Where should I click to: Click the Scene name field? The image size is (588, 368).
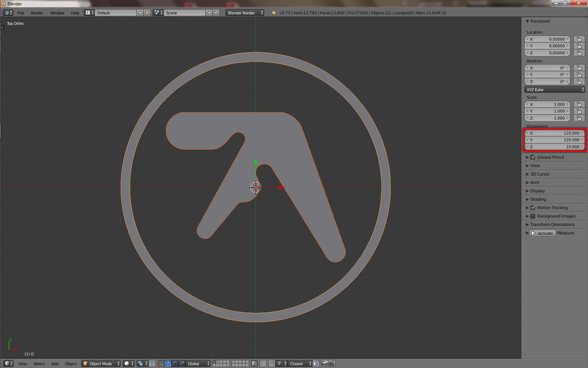pos(185,13)
